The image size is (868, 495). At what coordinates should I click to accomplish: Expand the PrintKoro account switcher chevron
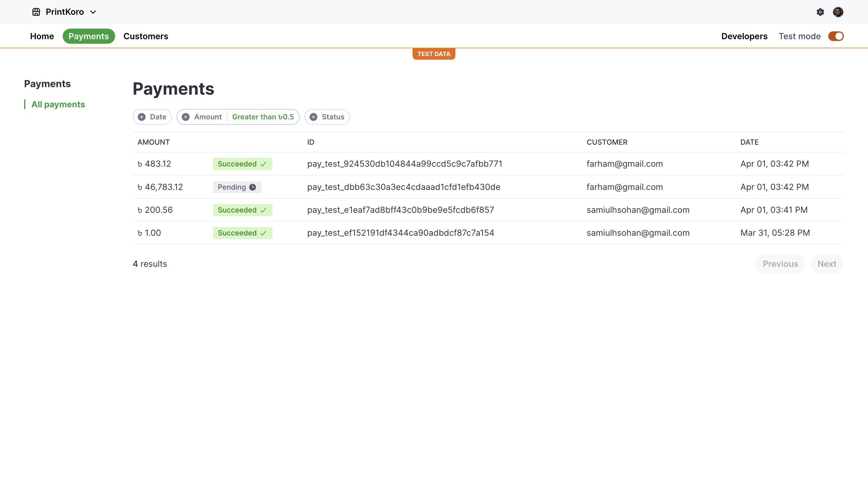click(93, 12)
